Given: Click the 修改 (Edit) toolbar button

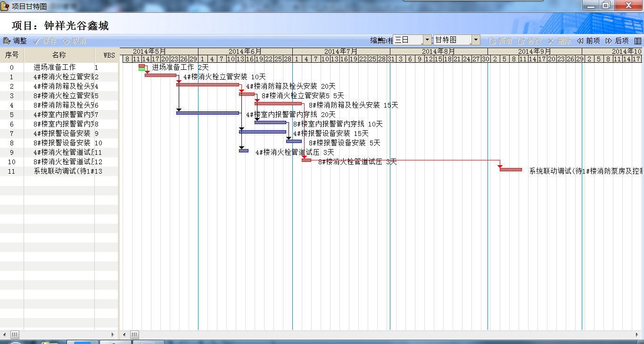Looking at the screenshot, I should pos(530,41).
